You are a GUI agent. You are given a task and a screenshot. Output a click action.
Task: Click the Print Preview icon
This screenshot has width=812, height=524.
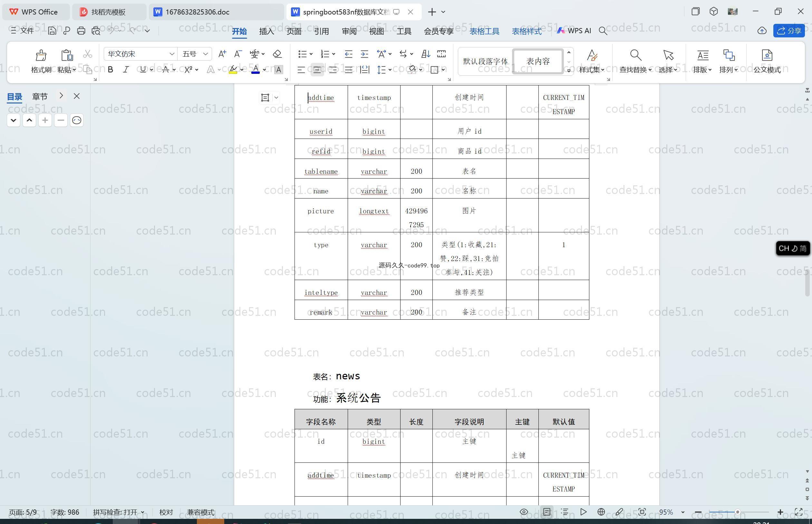96,31
